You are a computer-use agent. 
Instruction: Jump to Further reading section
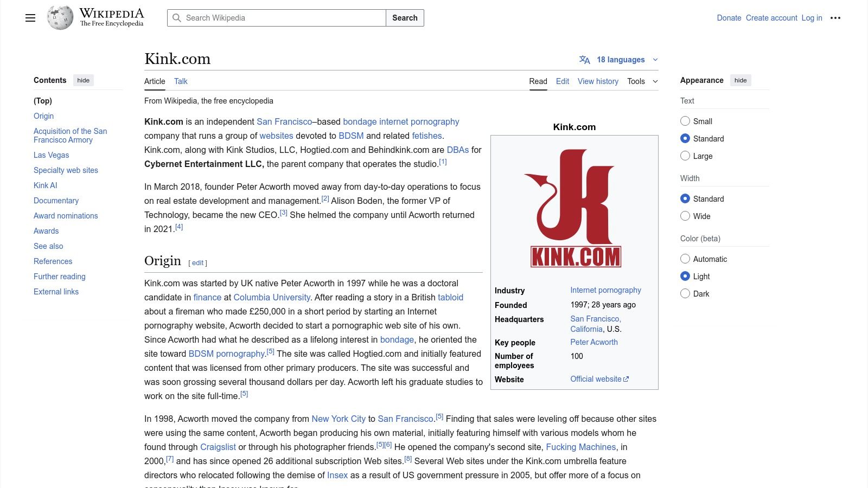click(60, 277)
